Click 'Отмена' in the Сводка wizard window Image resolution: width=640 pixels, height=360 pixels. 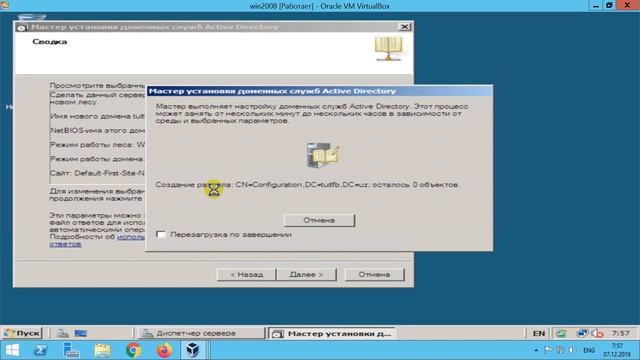374,275
